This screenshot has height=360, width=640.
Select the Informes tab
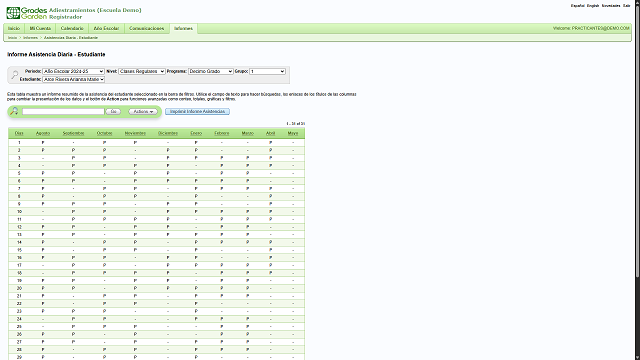(x=183, y=28)
